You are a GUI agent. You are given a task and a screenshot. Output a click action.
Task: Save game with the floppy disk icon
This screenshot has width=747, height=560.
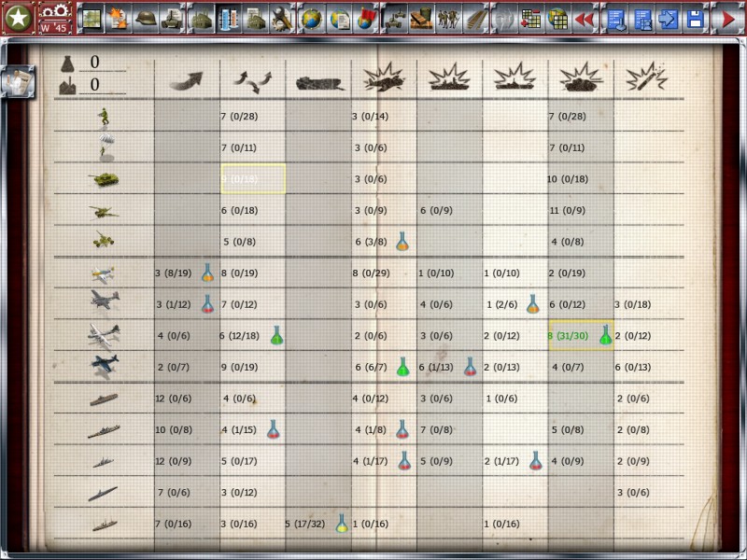pos(696,19)
